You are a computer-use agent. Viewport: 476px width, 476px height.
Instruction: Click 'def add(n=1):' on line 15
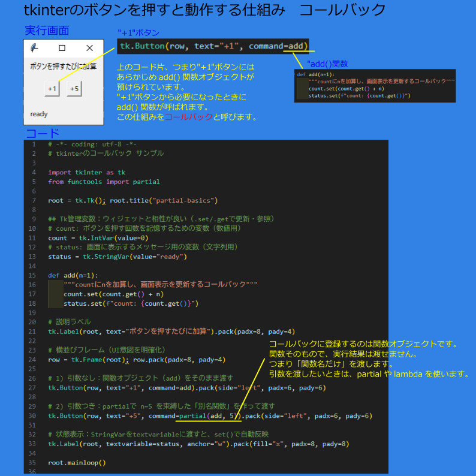73,276
